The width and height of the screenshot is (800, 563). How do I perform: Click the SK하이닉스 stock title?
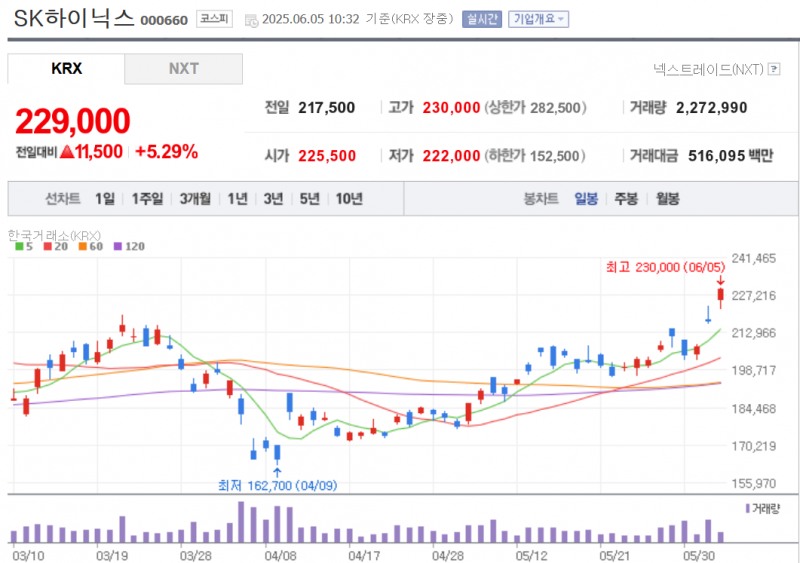coord(73,18)
